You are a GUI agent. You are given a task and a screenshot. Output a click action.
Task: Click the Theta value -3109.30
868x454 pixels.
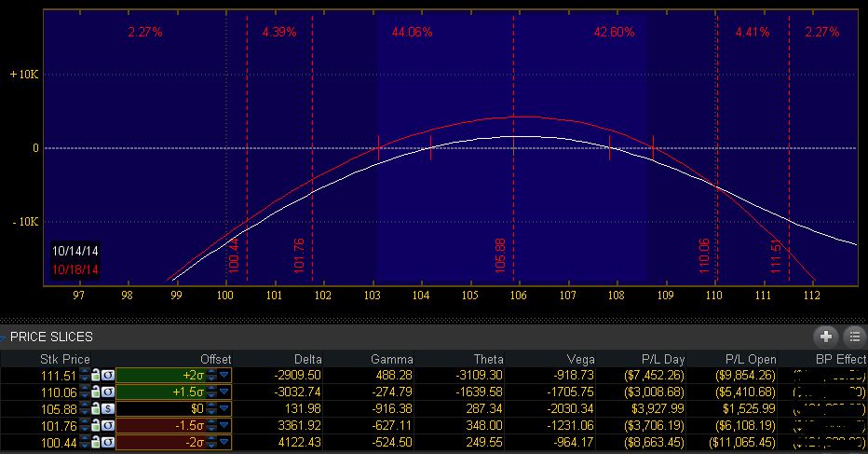480,376
